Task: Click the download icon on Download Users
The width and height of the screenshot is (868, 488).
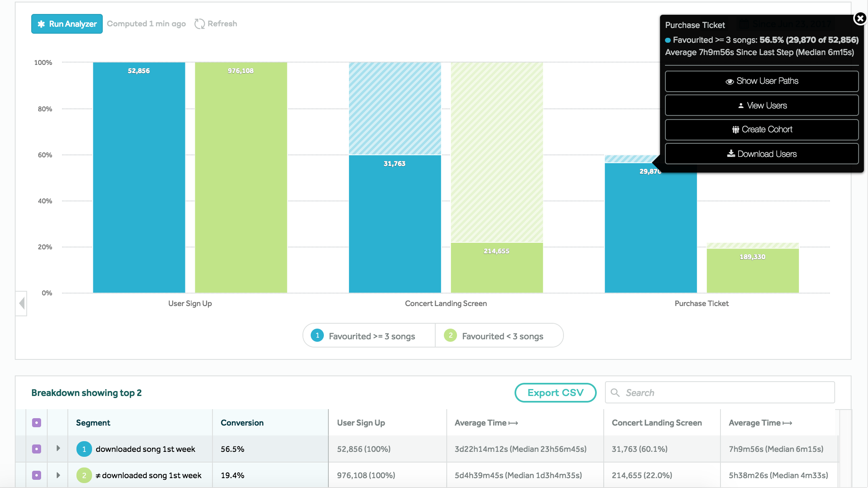Action: (x=731, y=154)
